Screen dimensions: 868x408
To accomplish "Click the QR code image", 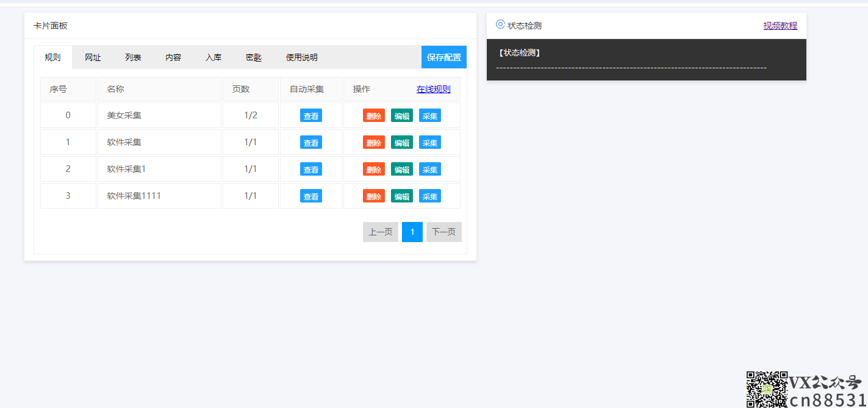I will coord(767,389).
